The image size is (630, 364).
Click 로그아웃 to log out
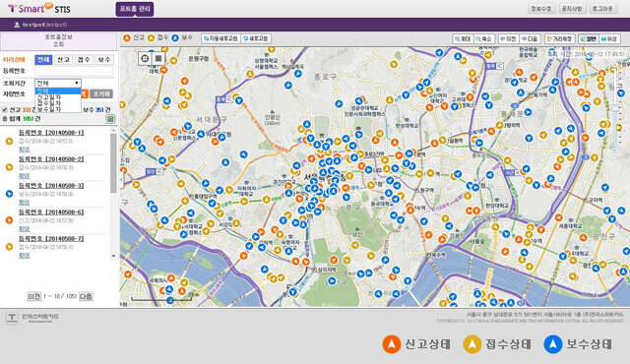[x=602, y=9]
